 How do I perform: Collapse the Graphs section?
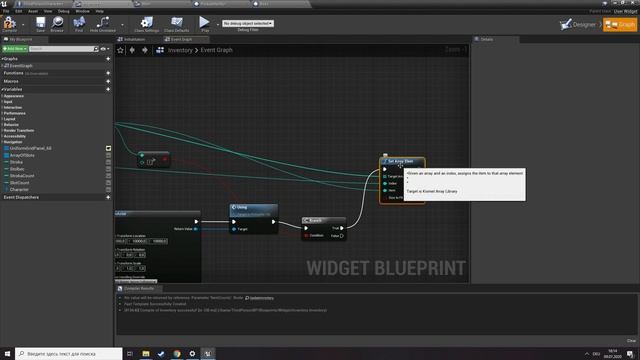click(x=2, y=59)
